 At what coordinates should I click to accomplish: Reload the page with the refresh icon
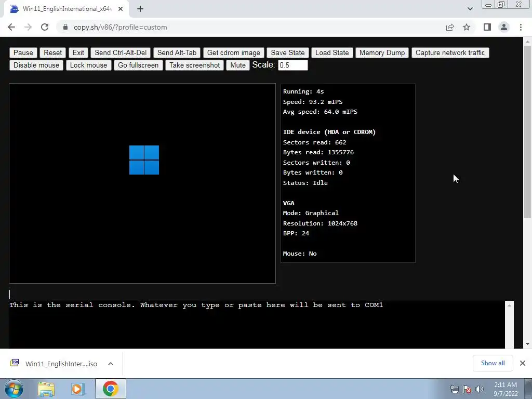click(45, 27)
